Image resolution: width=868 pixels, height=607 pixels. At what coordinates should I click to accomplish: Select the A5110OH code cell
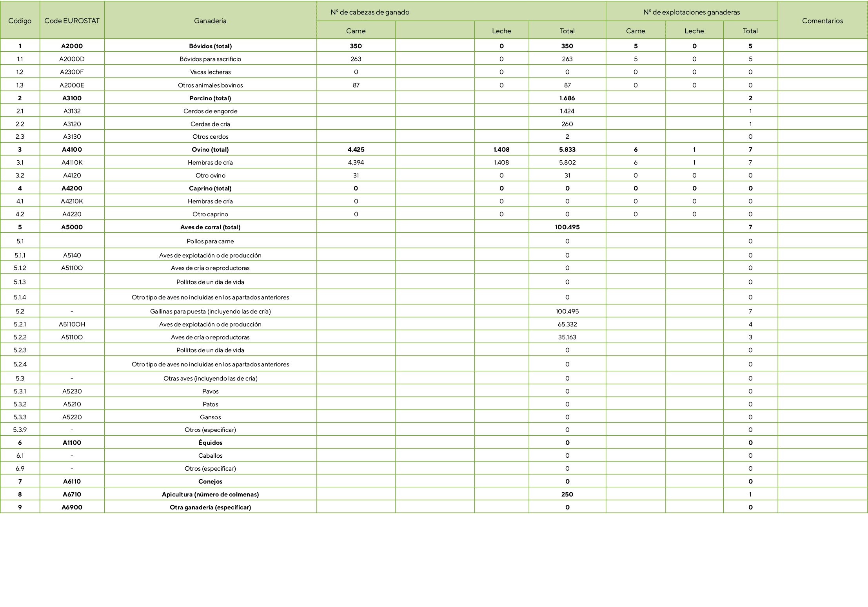(72, 324)
